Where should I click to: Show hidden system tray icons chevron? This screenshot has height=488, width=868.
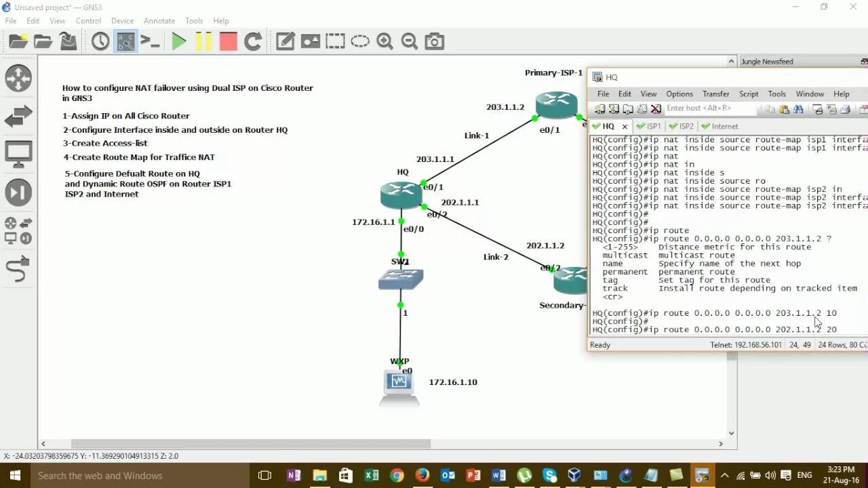(724, 476)
